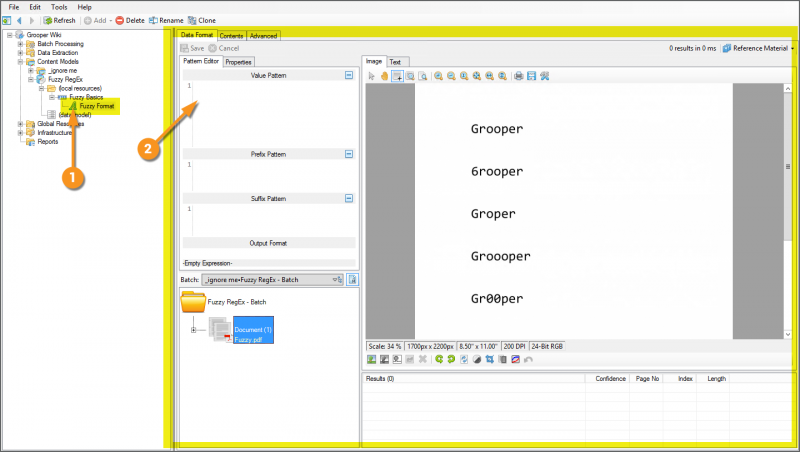Switch to the Contents tab
The height and width of the screenshot is (452, 800).
tap(232, 36)
